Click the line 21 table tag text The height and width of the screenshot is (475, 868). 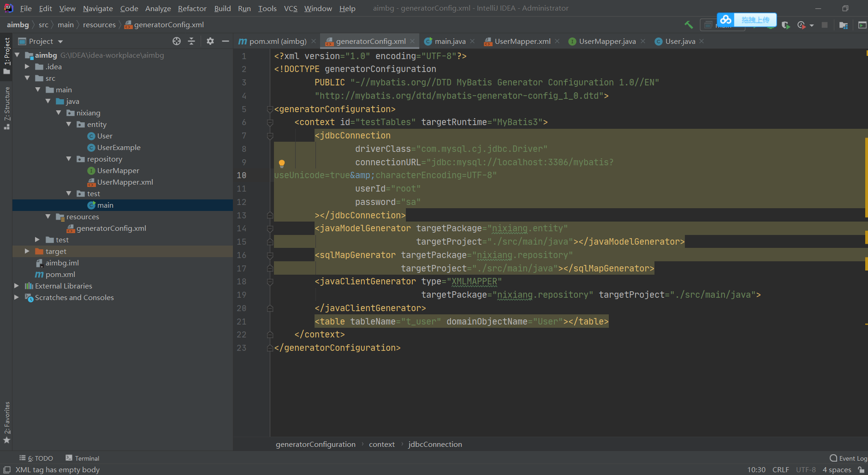point(462,321)
